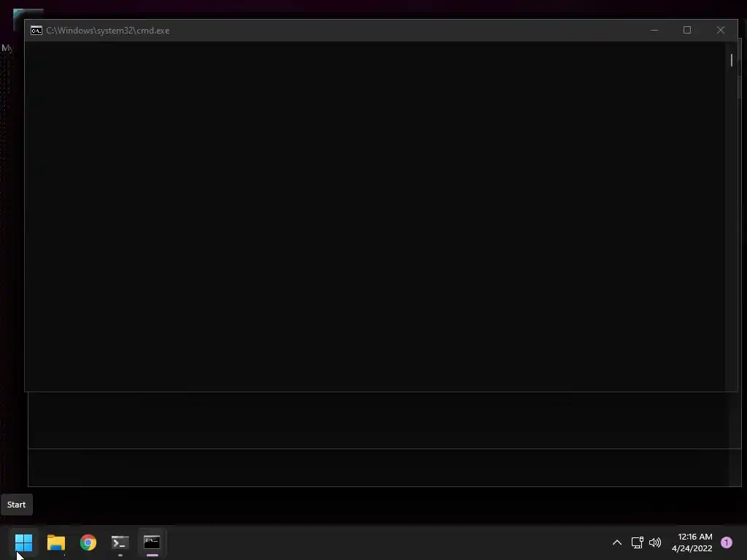
Task: Open the volume control speaker icon
Action: 655,542
